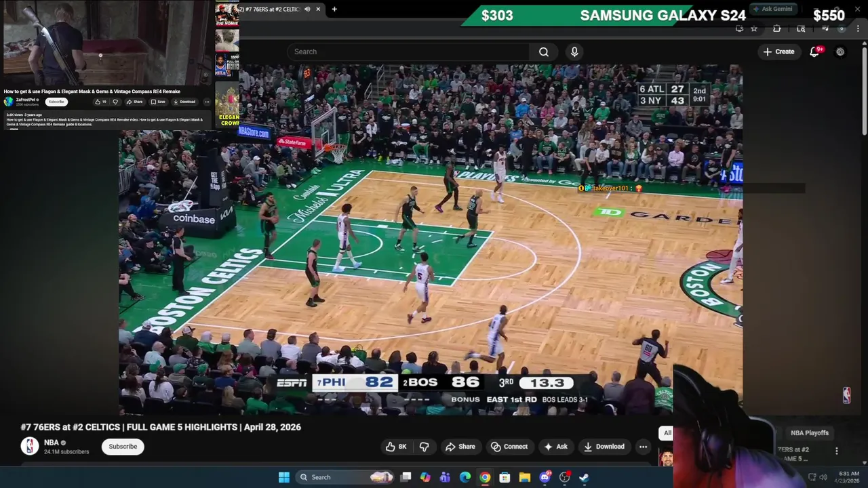The width and height of the screenshot is (868, 488).
Task: Select the NBA Playoffs filter chip
Action: [x=809, y=432]
